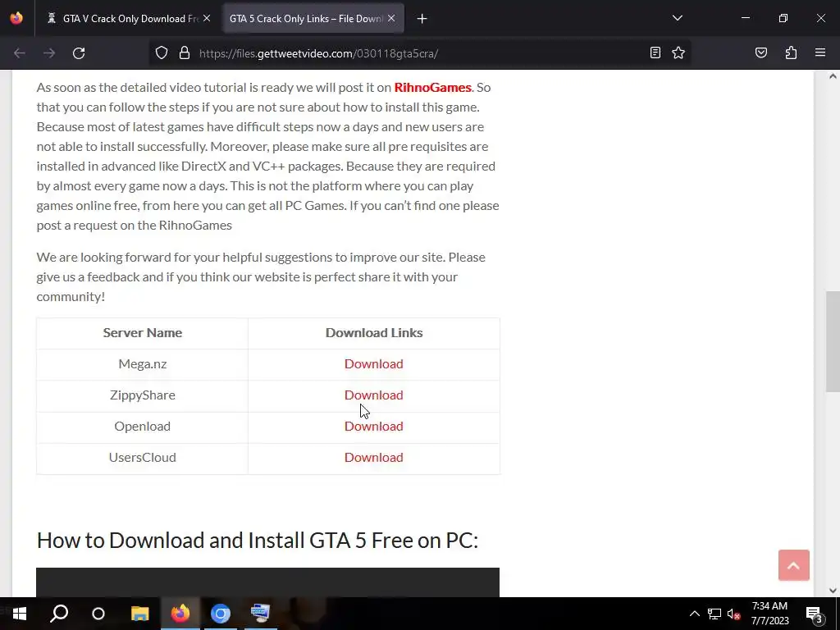Open the Windows Start menu
Screen dimensions: 840x630
click(20, 614)
